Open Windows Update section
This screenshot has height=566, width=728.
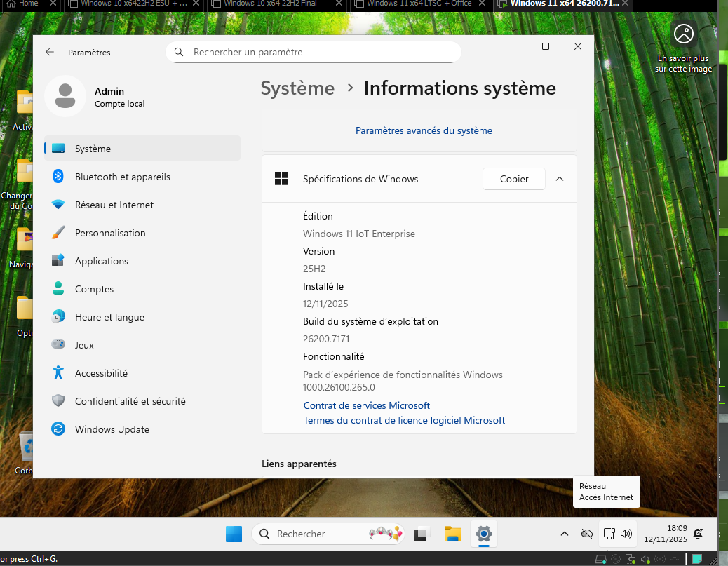(x=112, y=429)
